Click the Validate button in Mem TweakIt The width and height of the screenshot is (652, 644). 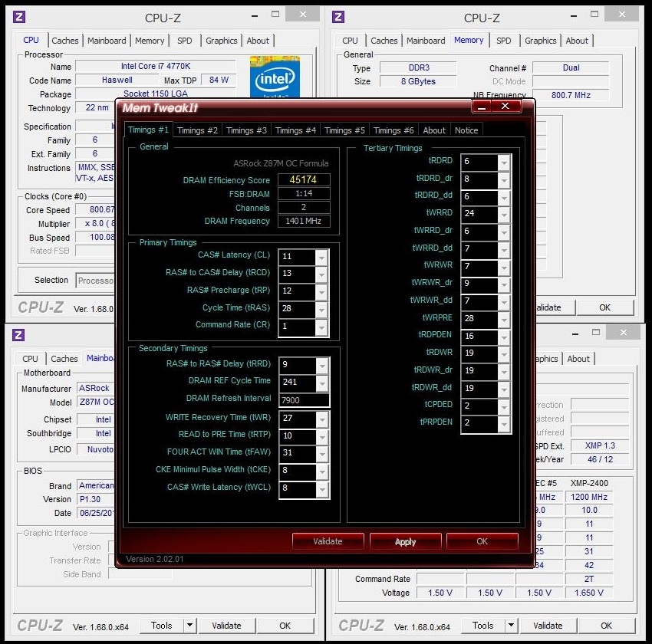point(328,540)
